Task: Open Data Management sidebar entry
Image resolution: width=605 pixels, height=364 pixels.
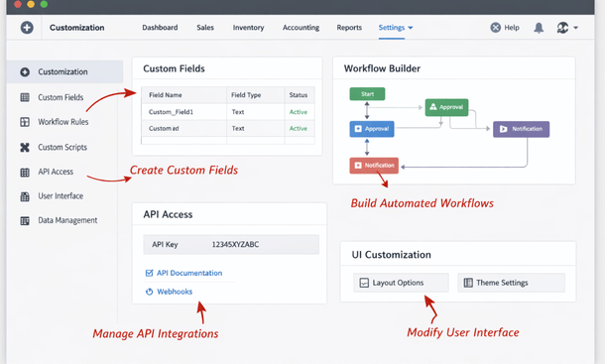Action: pyautogui.click(x=67, y=220)
